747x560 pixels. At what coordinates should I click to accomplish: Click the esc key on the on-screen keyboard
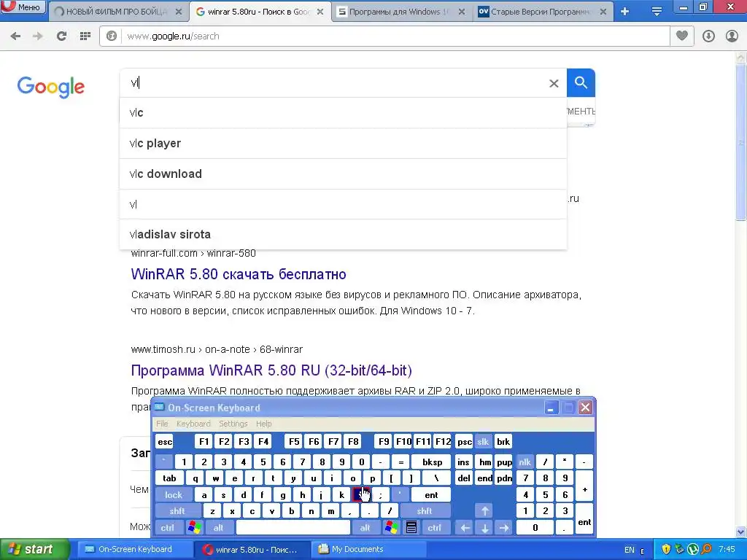pyautogui.click(x=165, y=442)
